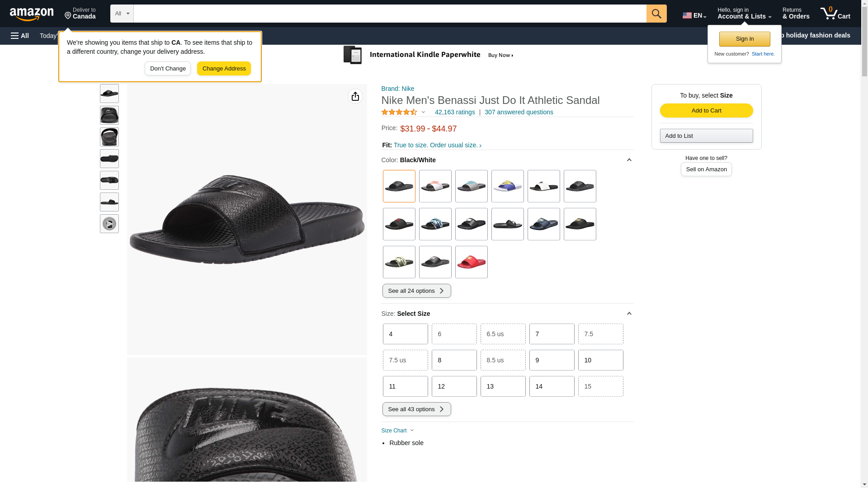Viewport: 868px width, 488px height.
Task: Open the All hamburger menu
Action: (x=20, y=36)
